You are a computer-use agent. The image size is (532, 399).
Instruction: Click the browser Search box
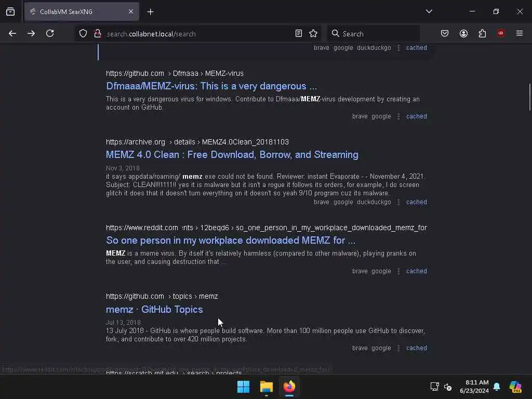pyautogui.click(x=374, y=34)
